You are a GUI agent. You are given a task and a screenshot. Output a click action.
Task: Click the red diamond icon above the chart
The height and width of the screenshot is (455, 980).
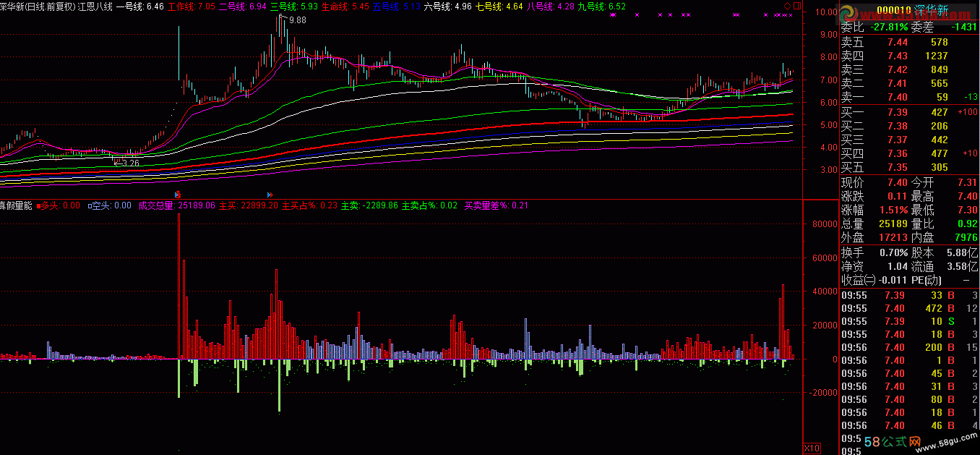[787, 6]
